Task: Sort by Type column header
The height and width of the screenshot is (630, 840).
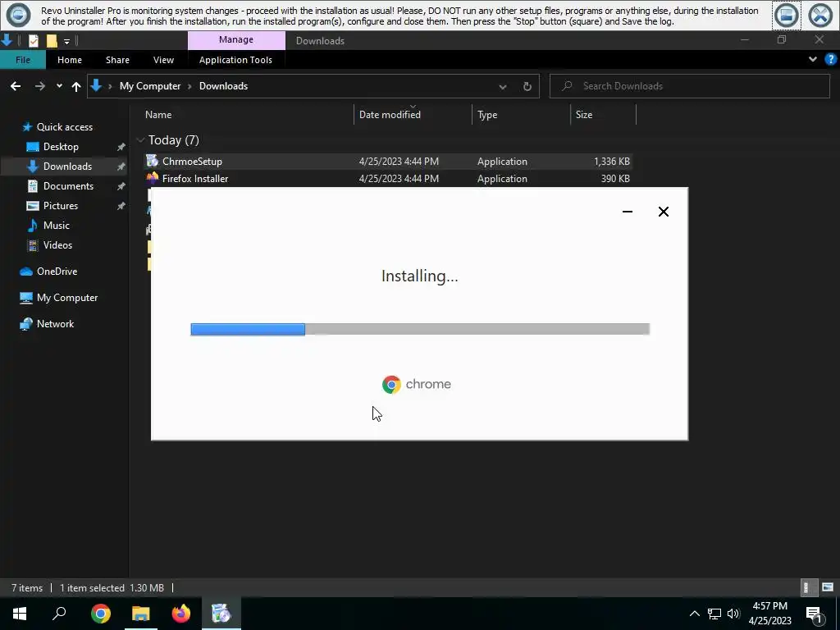Action: coord(487,115)
